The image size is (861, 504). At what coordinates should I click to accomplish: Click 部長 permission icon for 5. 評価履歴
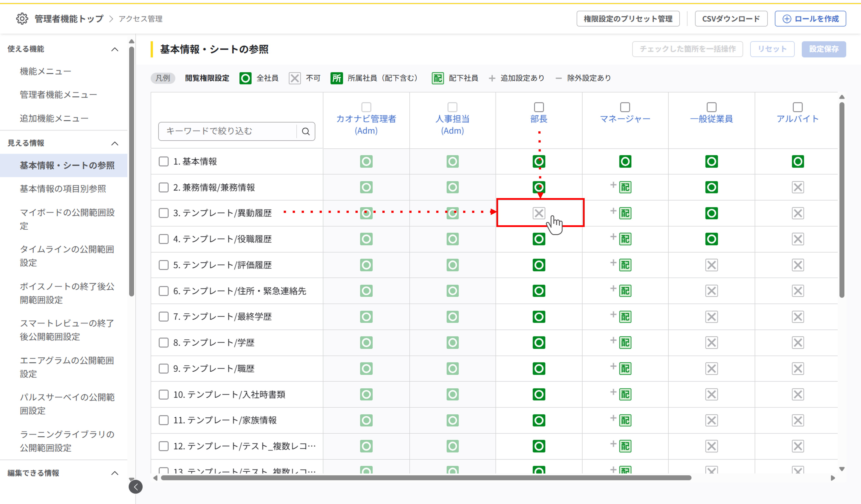click(x=539, y=265)
